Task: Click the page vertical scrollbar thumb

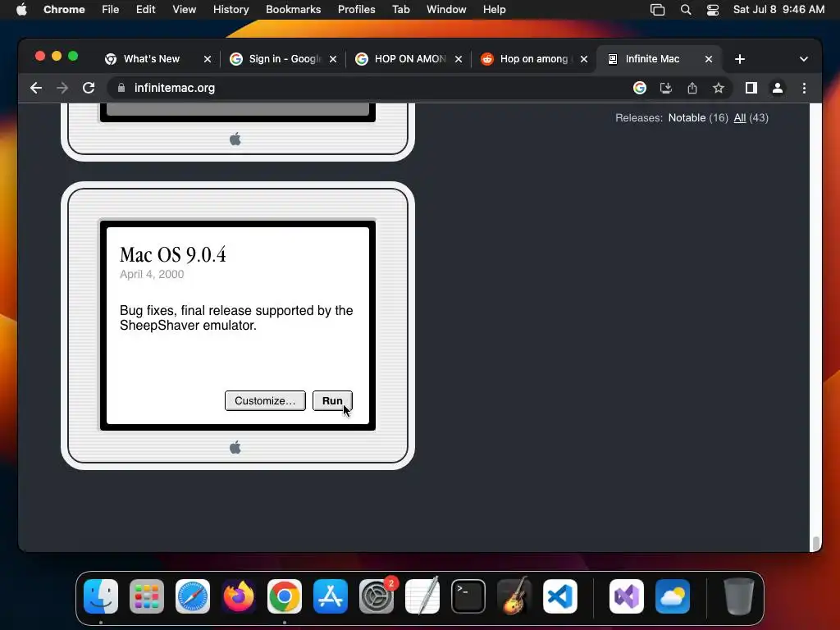Action: (x=816, y=543)
